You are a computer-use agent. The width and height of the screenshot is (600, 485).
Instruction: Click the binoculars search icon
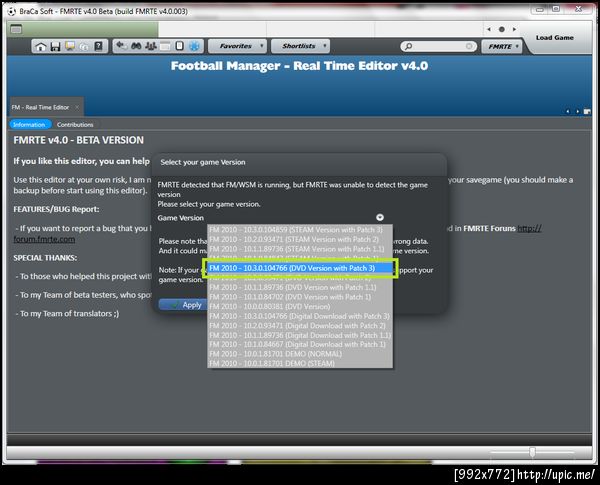136,46
